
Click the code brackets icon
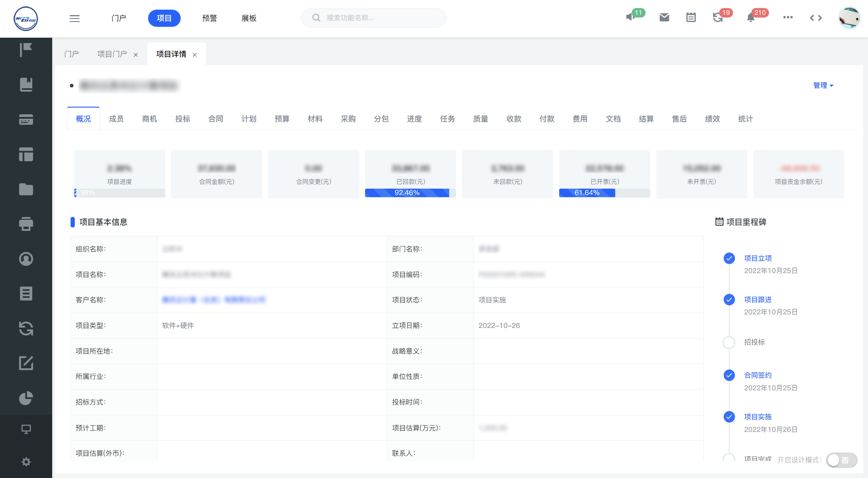click(816, 18)
